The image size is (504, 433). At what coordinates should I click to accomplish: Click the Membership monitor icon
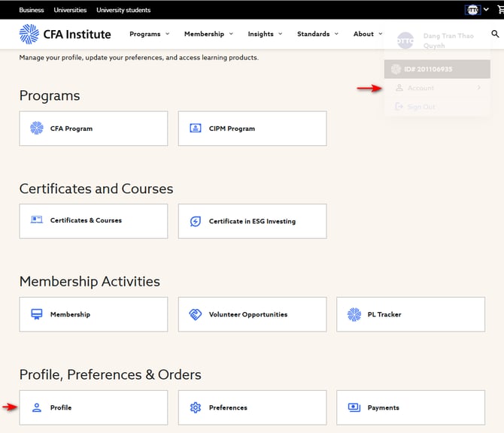tap(37, 314)
